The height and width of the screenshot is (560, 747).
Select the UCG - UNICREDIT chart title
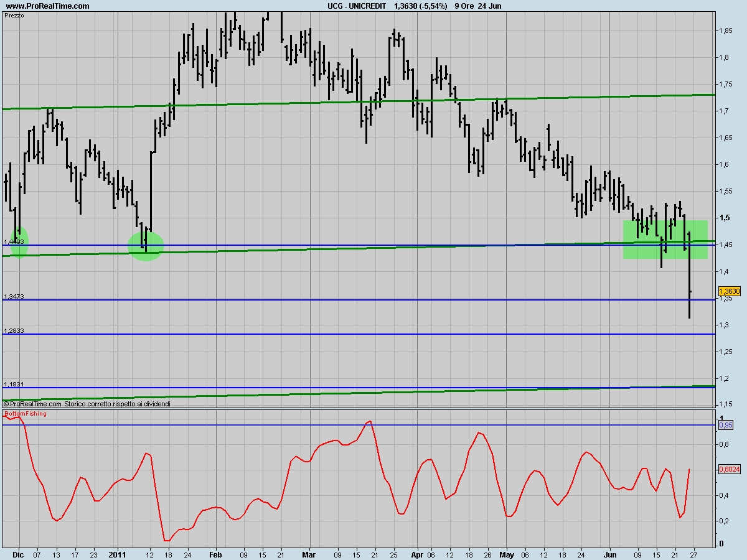352,6
